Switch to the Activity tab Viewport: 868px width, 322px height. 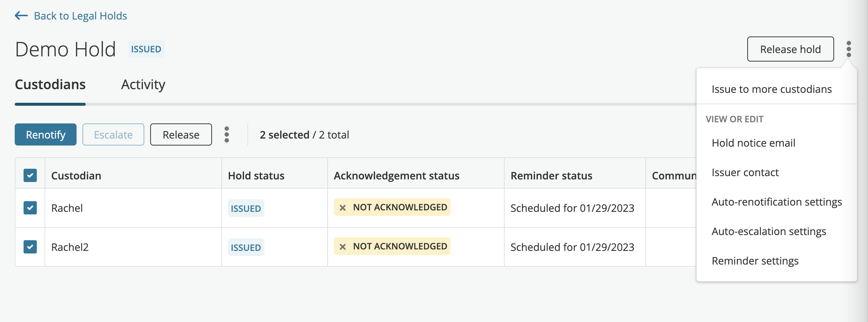(x=143, y=84)
